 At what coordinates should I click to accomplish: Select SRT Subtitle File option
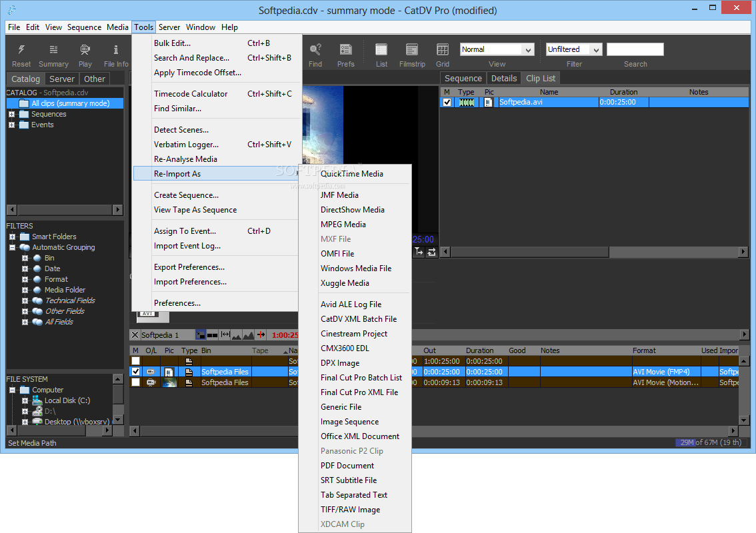pyautogui.click(x=355, y=480)
